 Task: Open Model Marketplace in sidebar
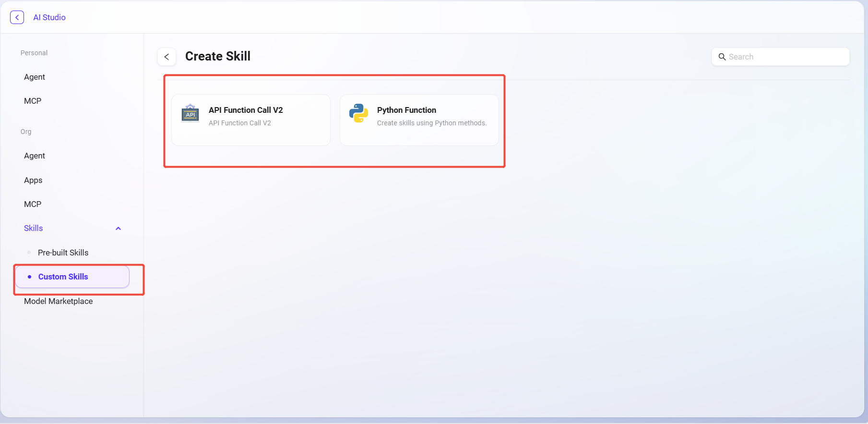click(x=59, y=301)
